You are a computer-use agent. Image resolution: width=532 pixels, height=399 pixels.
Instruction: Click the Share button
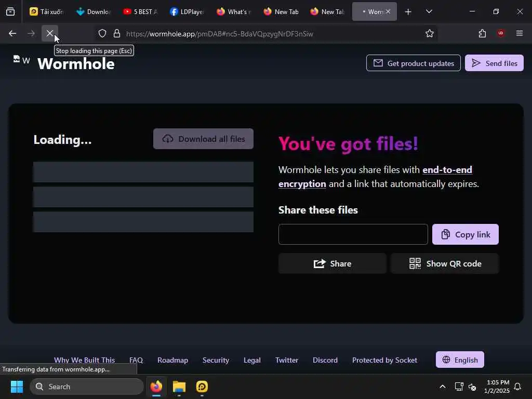332,263
